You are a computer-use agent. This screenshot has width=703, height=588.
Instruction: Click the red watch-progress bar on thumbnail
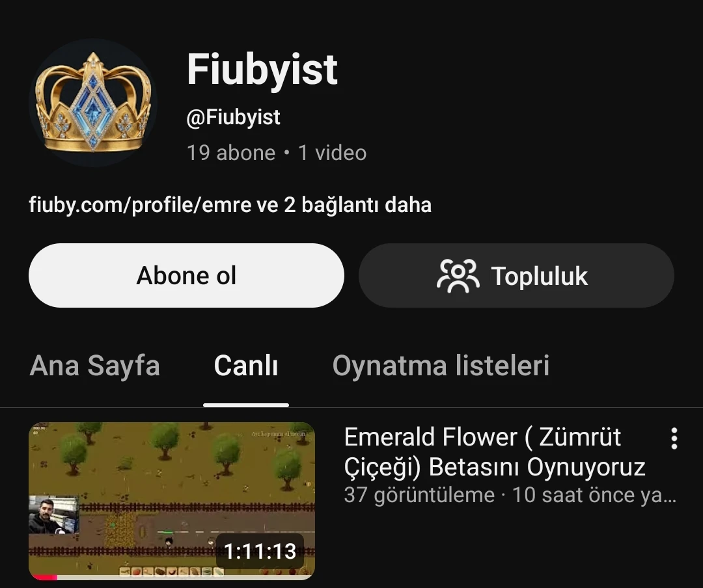point(43,577)
